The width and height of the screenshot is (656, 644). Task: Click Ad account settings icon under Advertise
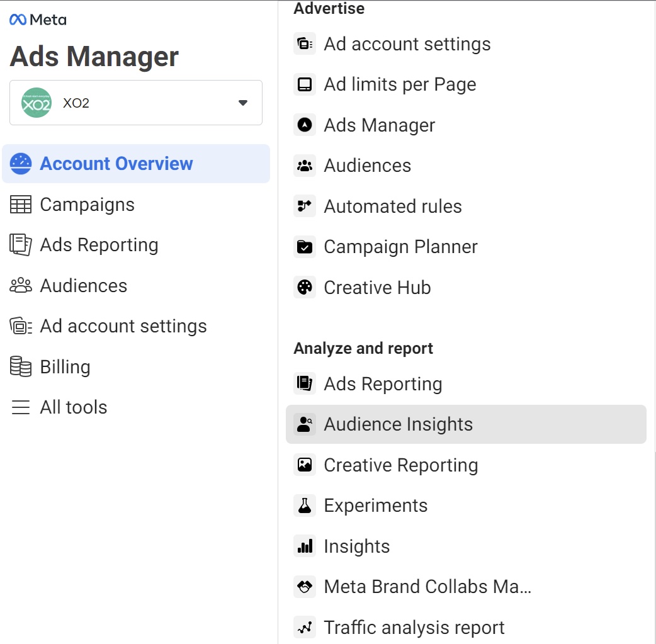pyautogui.click(x=305, y=43)
